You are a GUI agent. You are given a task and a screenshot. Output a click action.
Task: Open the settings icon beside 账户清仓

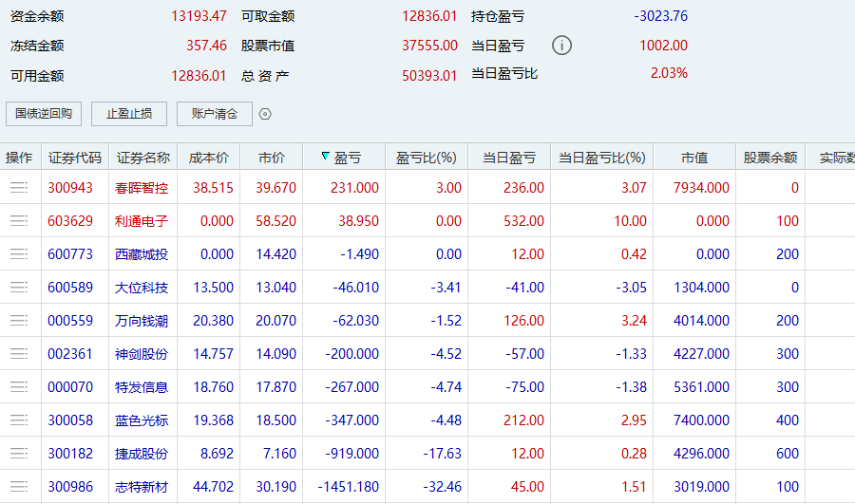265,114
